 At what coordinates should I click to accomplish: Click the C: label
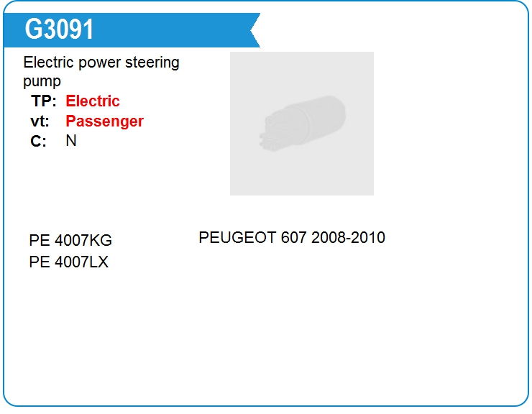tap(38, 141)
